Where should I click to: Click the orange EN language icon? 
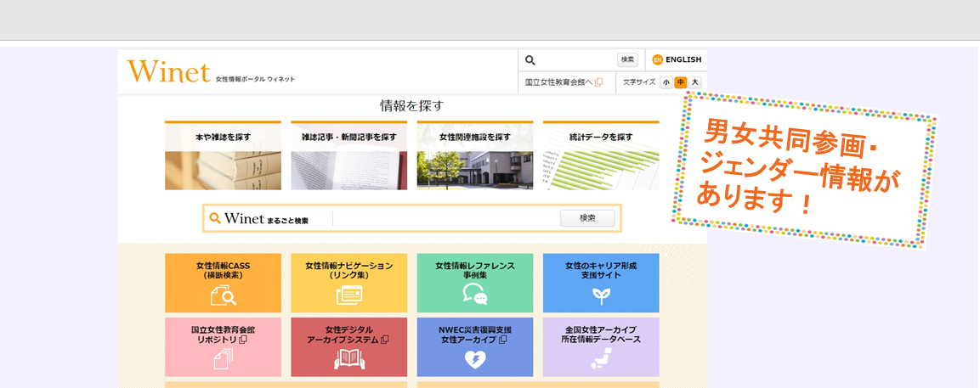pos(657,60)
